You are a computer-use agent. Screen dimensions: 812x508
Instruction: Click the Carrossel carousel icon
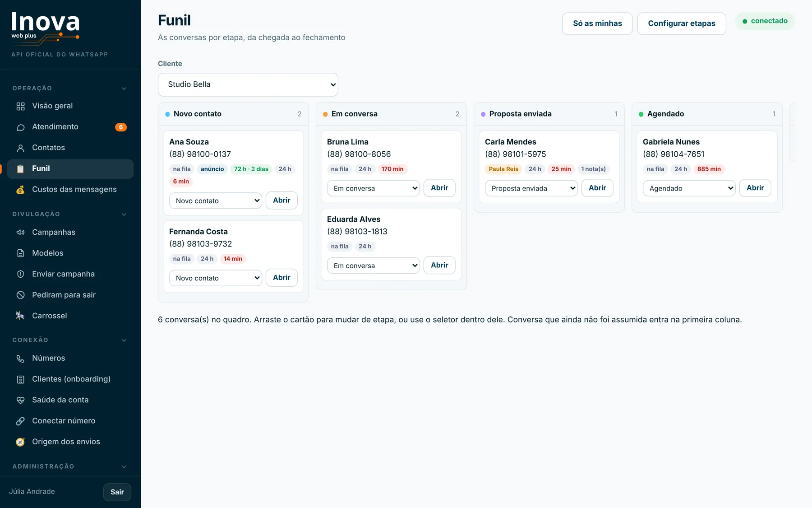coord(20,316)
